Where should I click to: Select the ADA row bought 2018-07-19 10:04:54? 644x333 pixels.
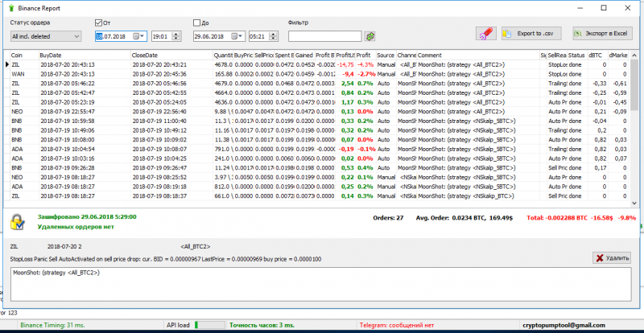[316, 149]
